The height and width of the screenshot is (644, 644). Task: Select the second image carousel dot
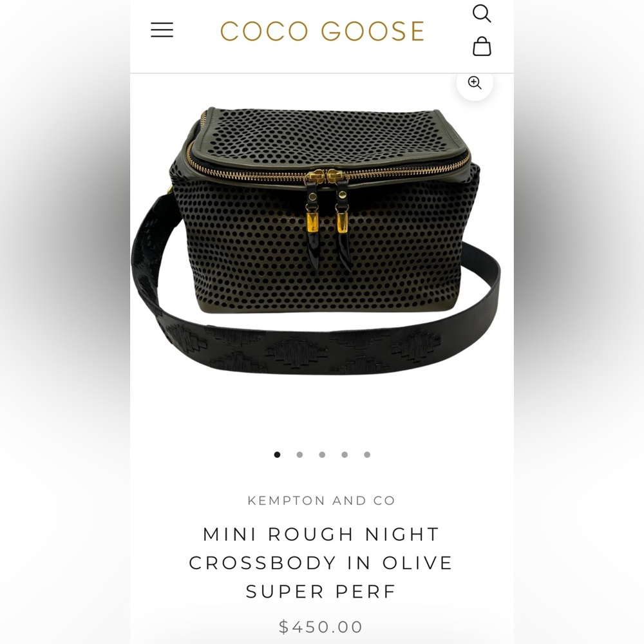pyautogui.click(x=300, y=455)
